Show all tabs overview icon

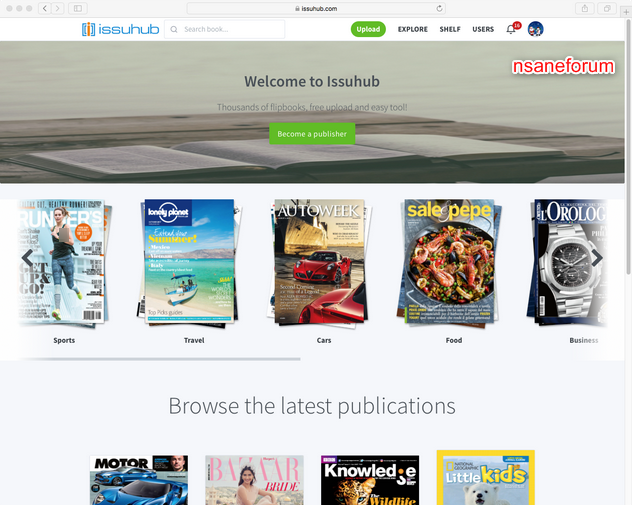[x=607, y=8]
